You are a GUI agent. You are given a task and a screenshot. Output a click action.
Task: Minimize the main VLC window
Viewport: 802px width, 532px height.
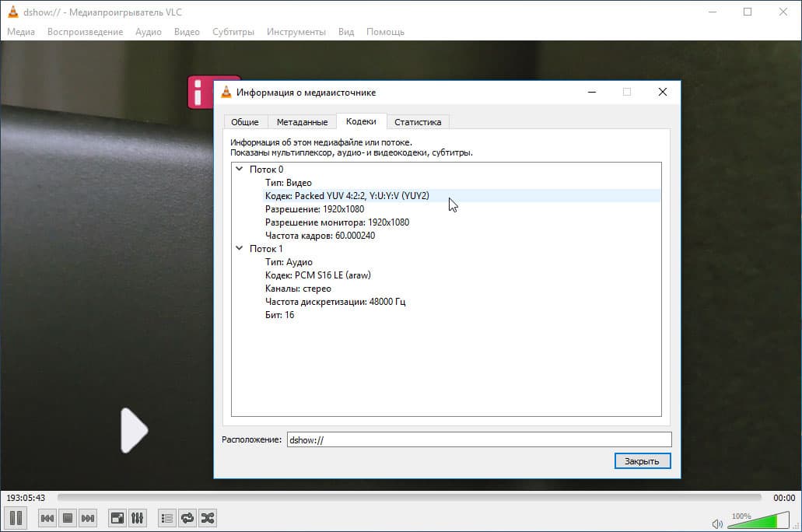click(x=713, y=12)
